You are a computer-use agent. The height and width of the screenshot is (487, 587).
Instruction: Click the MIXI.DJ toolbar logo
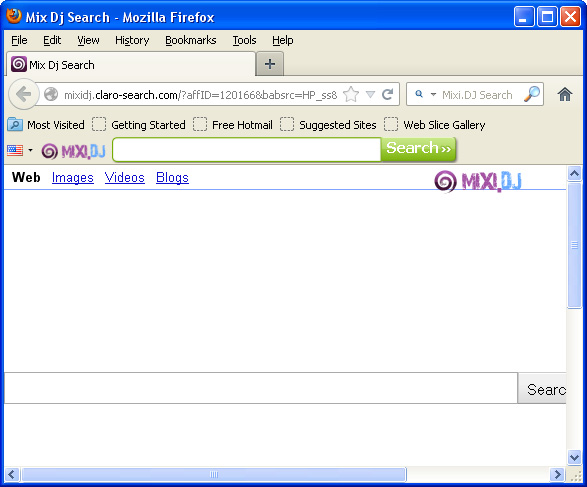tap(73, 151)
